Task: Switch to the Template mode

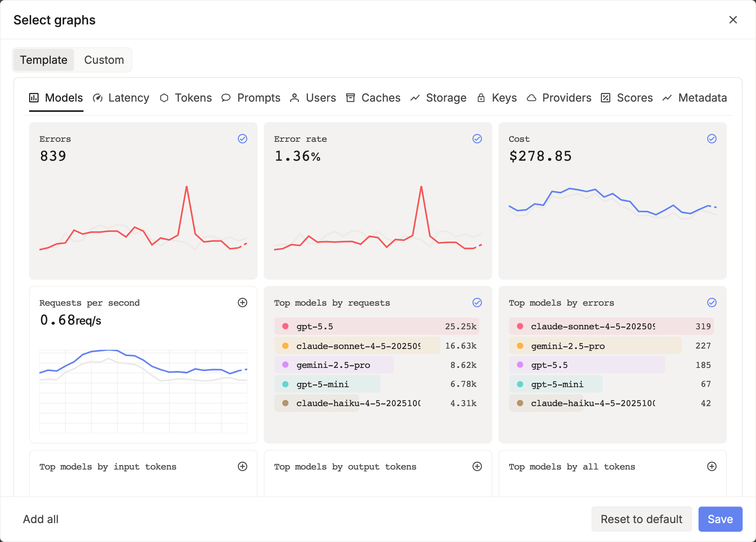Action: (44, 60)
